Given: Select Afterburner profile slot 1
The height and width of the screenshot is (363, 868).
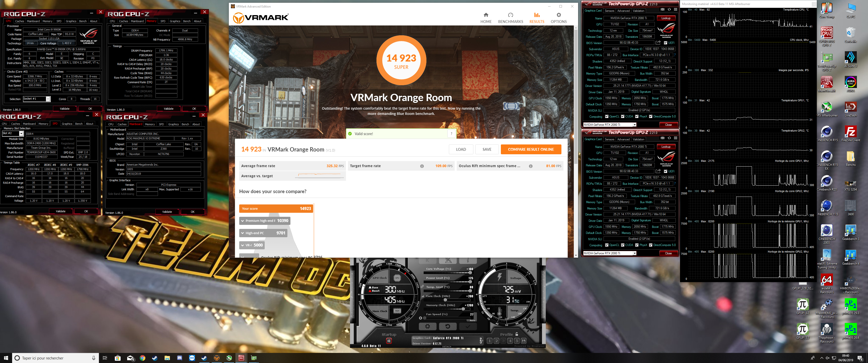Looking at the screenshot, I should [489, 341].
